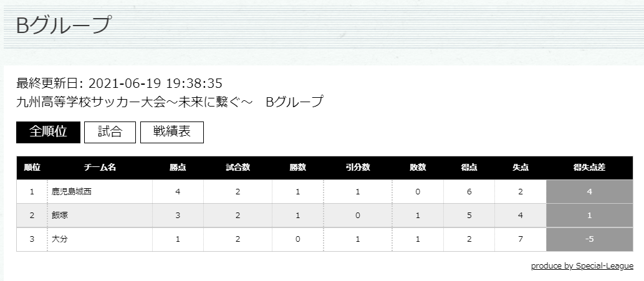Image resolution: width=644 pixels, height=281 pixels.
Task: Click the 敗数 column header
Action: [418, 168]
